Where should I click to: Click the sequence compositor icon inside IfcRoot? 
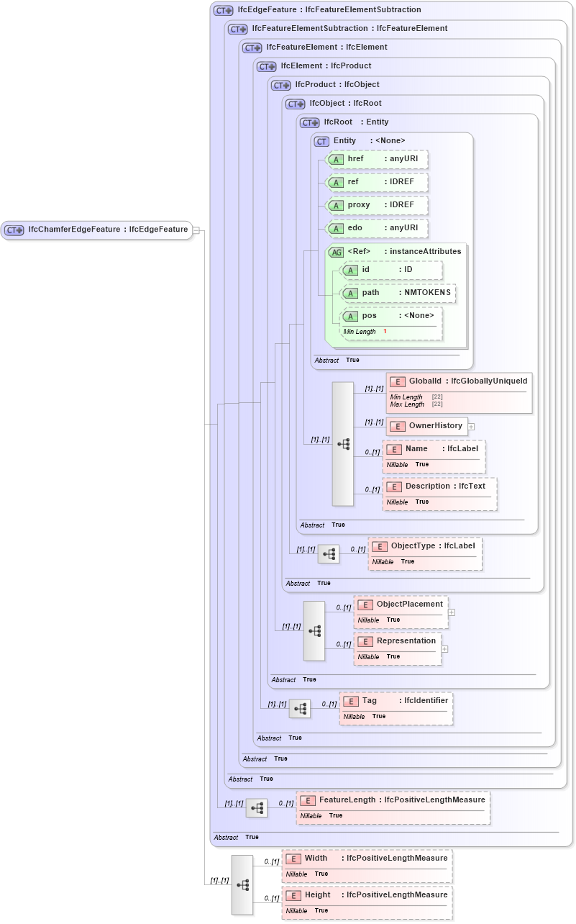click(x=343, y=444)
